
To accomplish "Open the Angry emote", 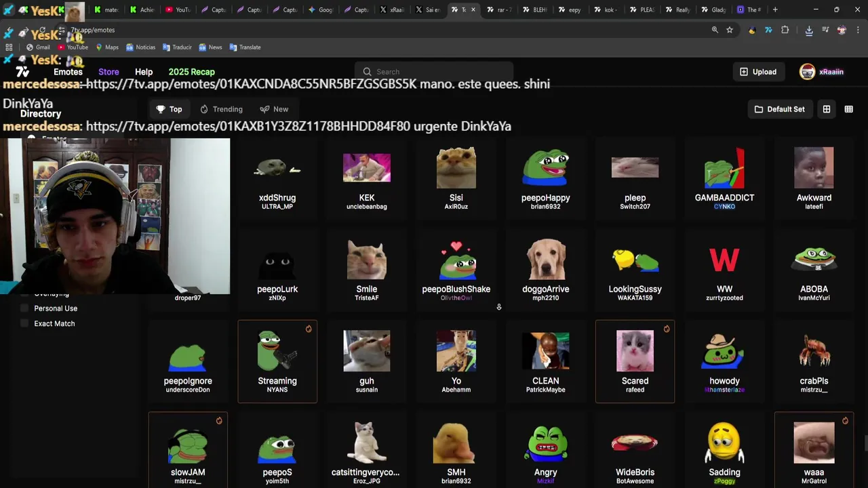I will (546, 450).
